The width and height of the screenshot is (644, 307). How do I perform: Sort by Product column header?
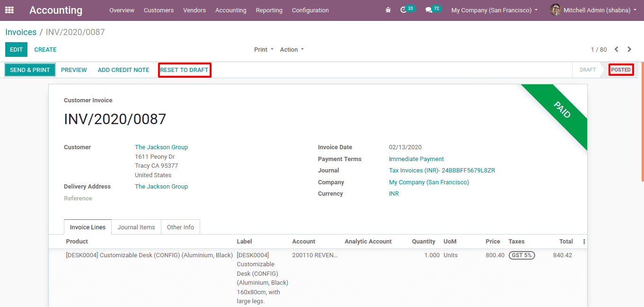click(x=77, y=242)
